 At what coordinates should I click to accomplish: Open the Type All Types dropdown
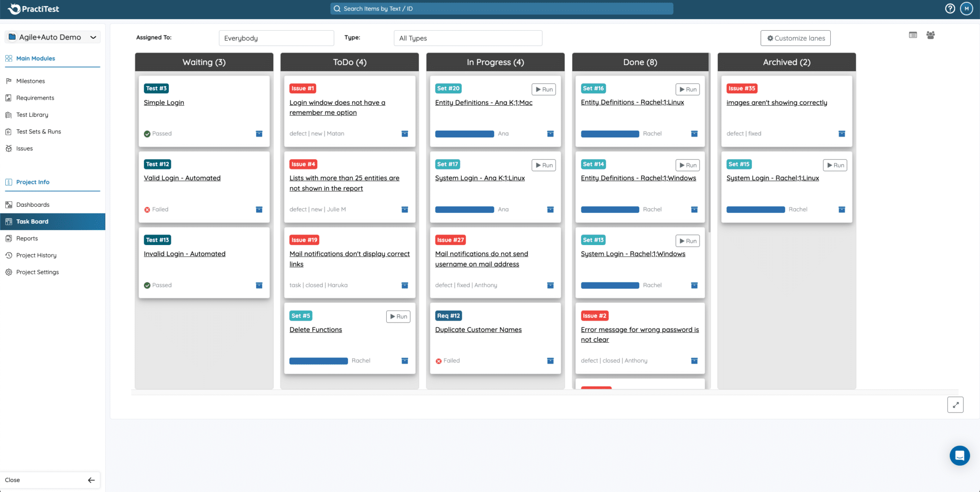tap(468, 38)
